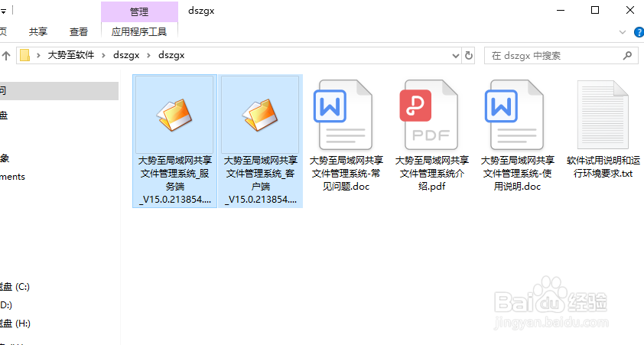Expand the address bar history dropdown
Screen dimensions: 644x345
[455, 55]
